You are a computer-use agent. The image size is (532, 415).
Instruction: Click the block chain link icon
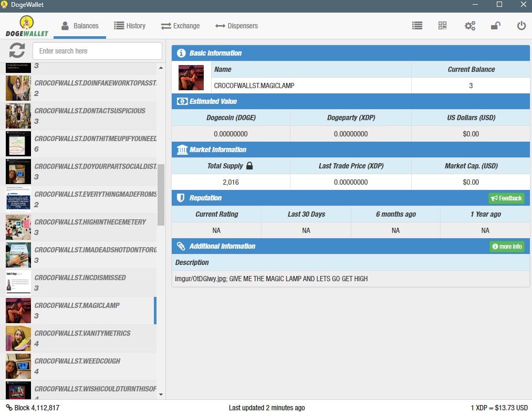[9, 407]
